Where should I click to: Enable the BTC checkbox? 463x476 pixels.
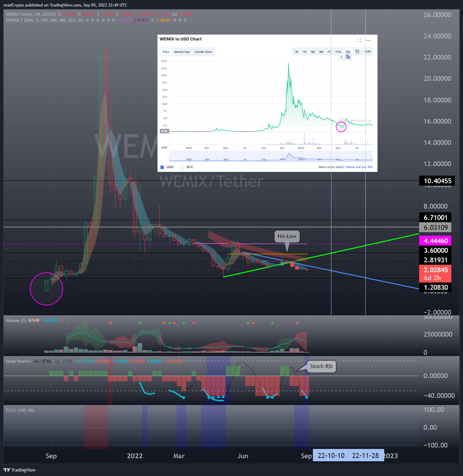[x=182, y=167]
